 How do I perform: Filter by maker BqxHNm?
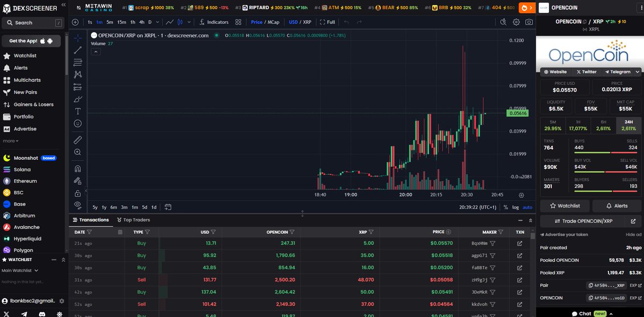pyautogui.click(x=492, y=244)
